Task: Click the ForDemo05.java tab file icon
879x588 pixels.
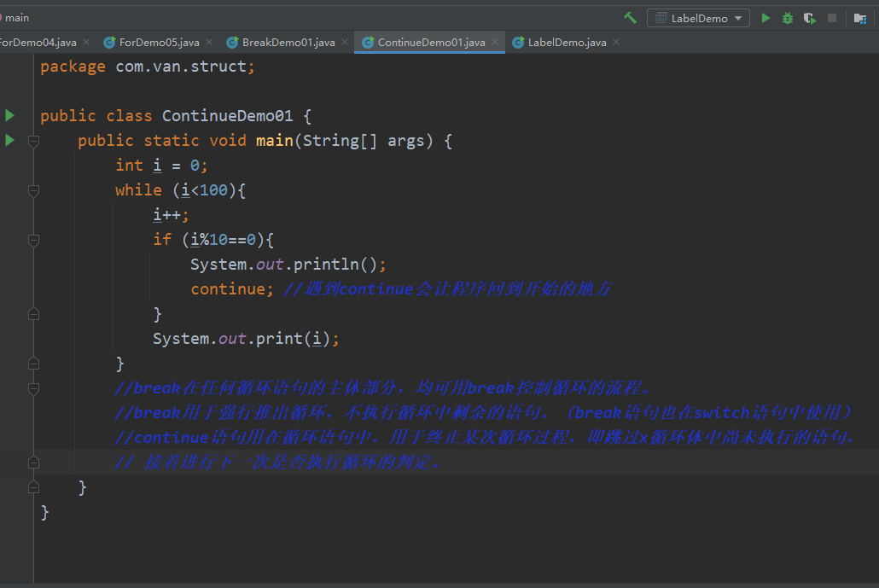Action: (x=110, y=43)
